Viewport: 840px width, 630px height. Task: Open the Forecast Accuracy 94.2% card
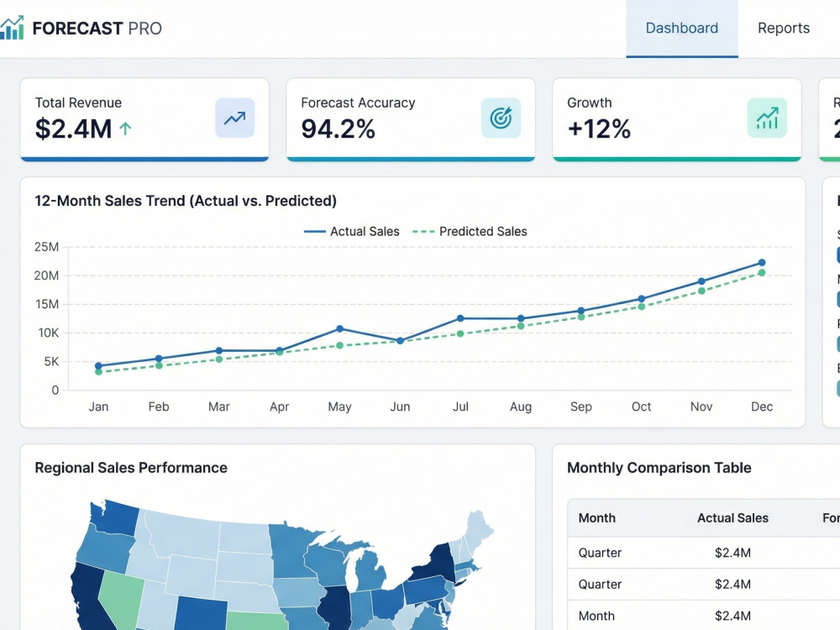411,119
